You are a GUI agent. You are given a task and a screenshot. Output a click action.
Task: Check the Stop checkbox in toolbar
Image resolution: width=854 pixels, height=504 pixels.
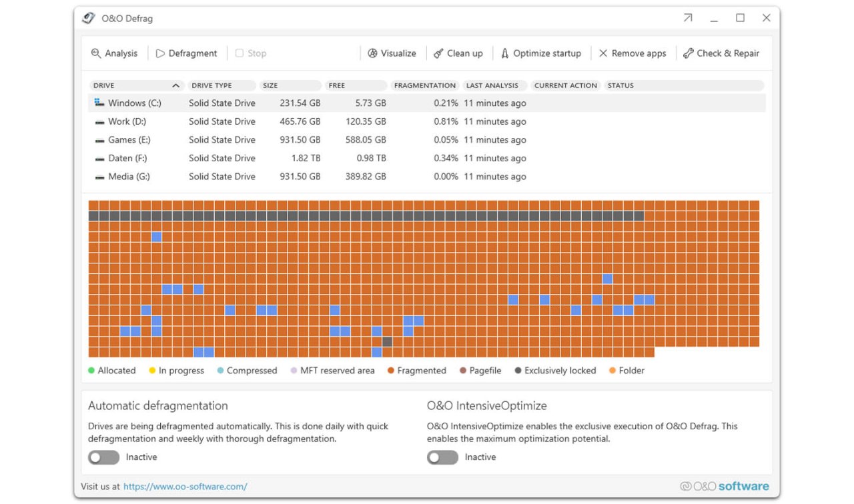click(240, 53)
